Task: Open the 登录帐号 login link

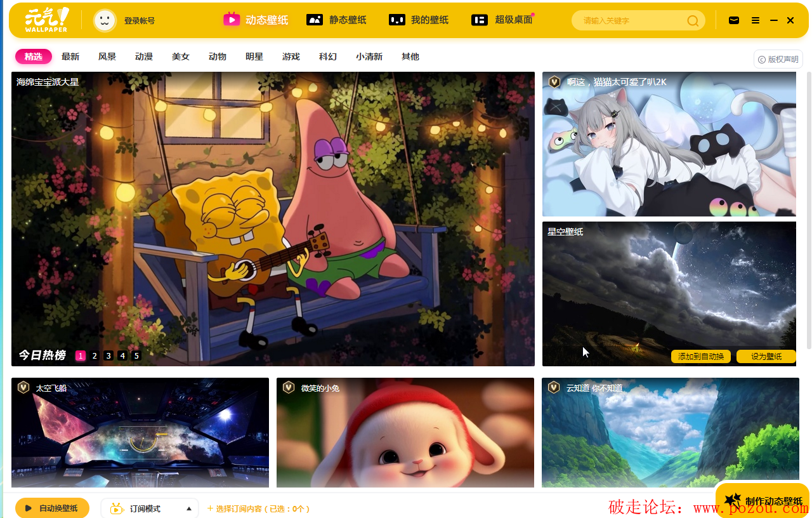Action: [x=140, y=20]
